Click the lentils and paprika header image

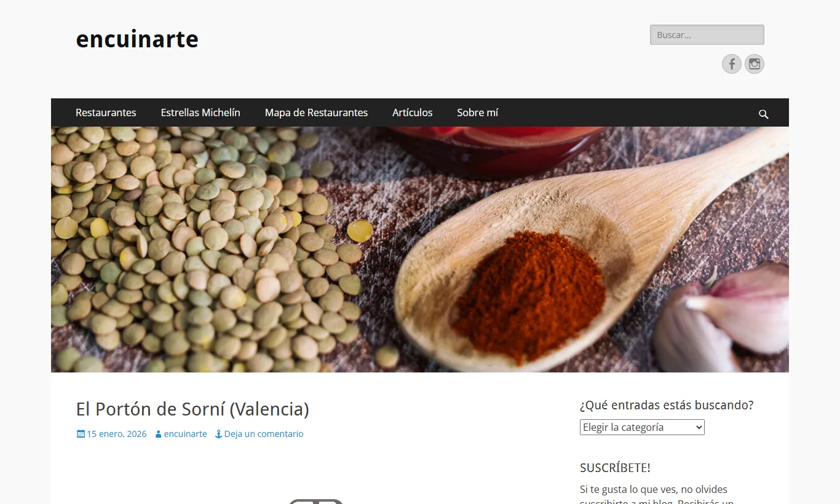(420, 250)
